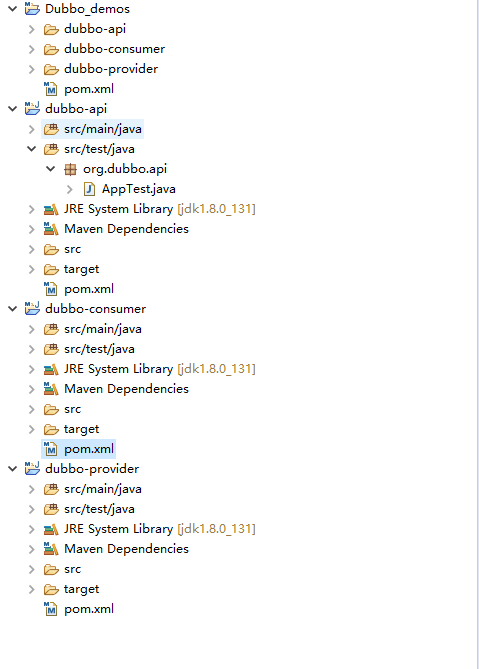The width and height of the screenshot is (479, 669).
Task: Click the JRE System Library icon under dubbo-api
Action: (x=51, y=209)
